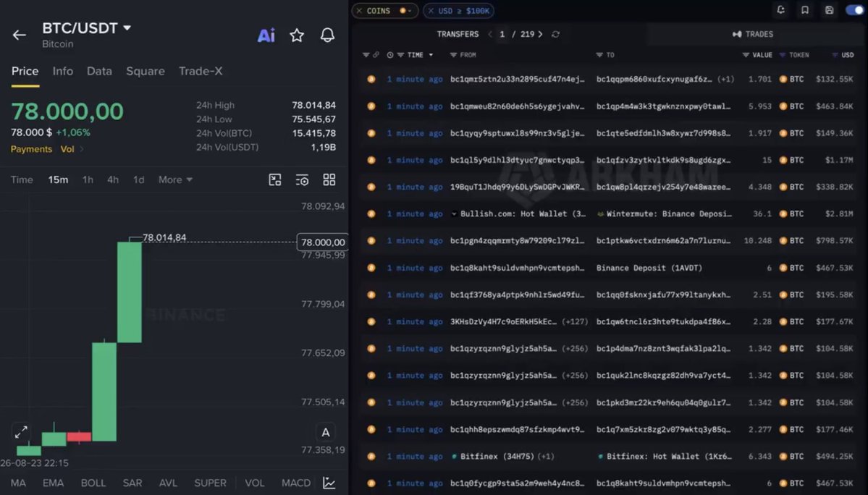Open the TRADES tab in Arkham
Image resolution: width=868 pixels, height=495 pixels.
(753, 34)
